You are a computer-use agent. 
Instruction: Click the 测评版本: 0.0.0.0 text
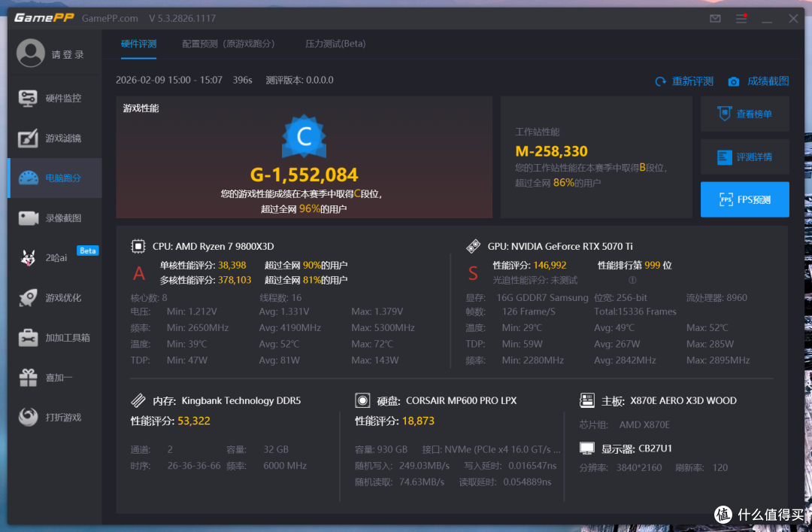[299, 81]
